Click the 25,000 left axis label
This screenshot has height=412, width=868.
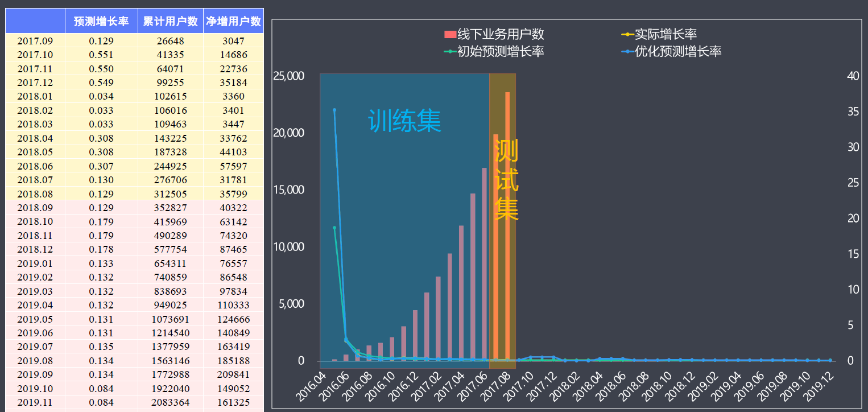pos(290,76)
